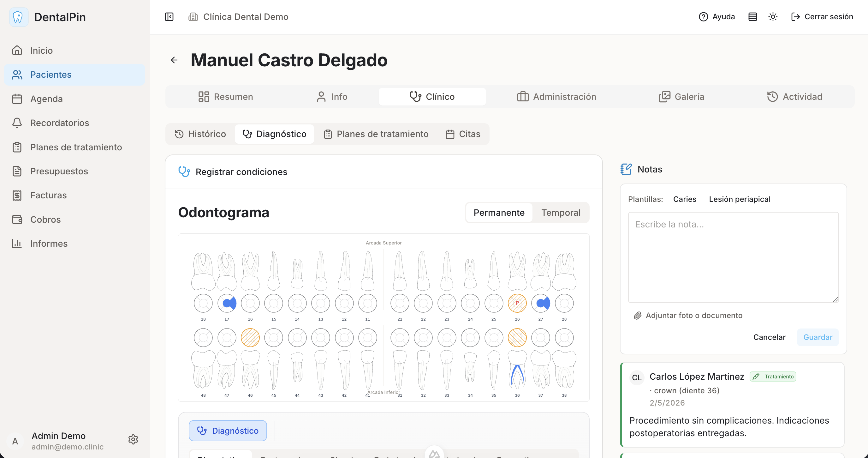Screen dimensions: 868x458
Task: Open the Resumen tab
Action: 225,97
